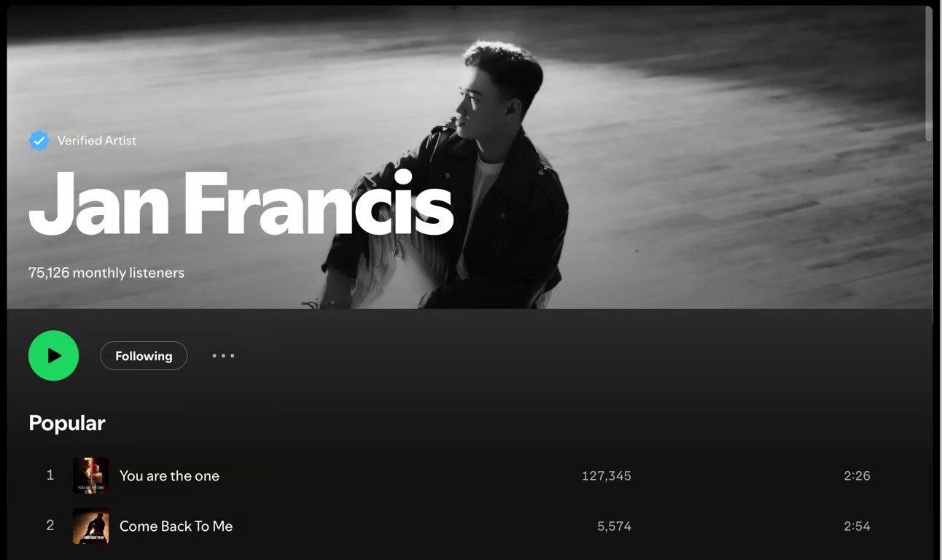The image size is (942, 560).
Task: Click the 127,345 play count
Action: 607,475
